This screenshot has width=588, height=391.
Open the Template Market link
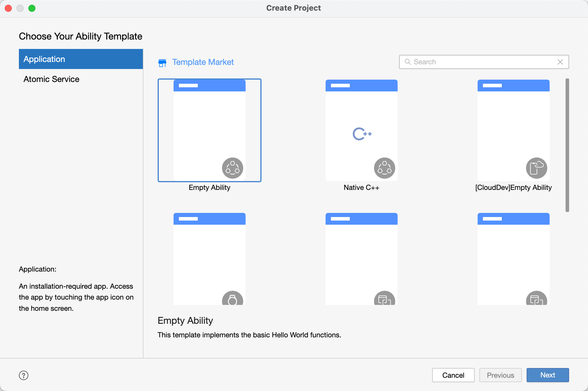coord(203,62)
